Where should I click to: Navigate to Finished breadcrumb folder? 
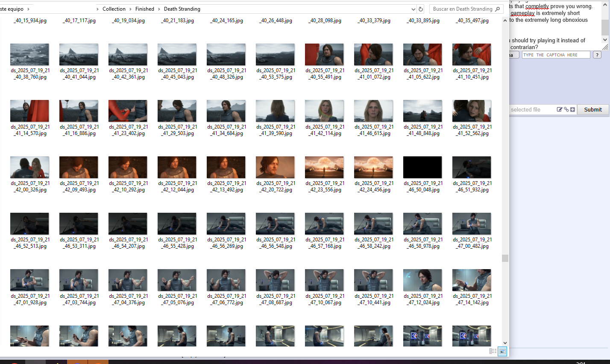pos(145,9)
